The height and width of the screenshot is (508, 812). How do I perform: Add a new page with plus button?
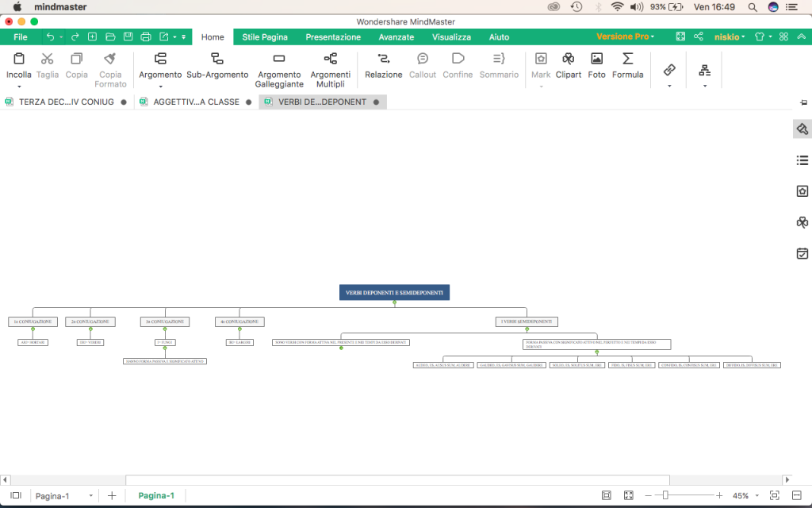[112, 495]
